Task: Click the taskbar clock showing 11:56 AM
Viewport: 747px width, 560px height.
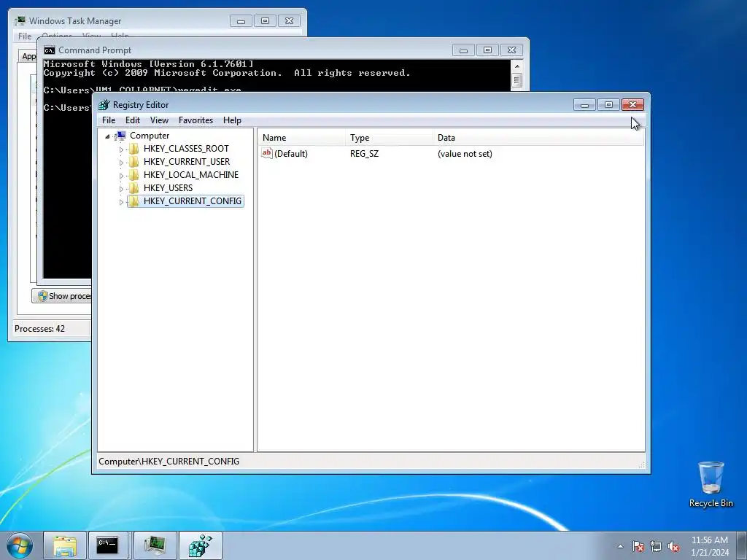Action: [x=709, y=546]
